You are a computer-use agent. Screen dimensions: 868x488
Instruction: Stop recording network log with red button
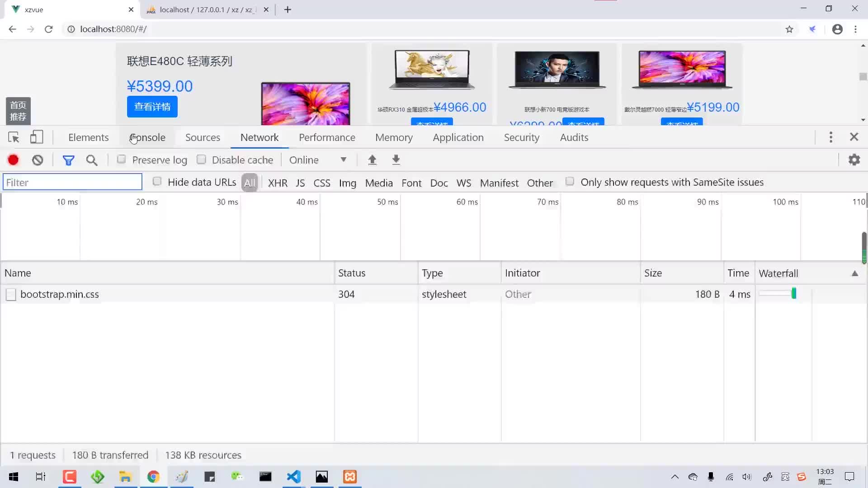(14, 160)
